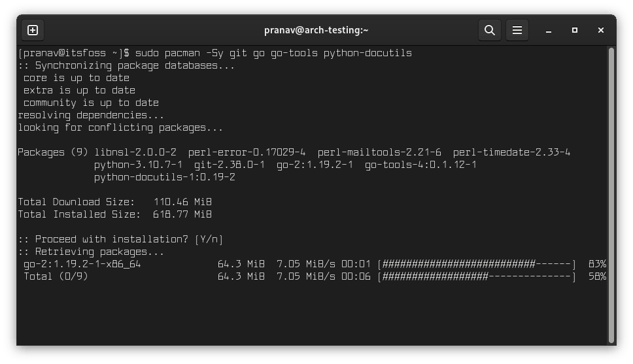Image resolution: width=633 pixels, height=364 pixels.
Task: Click the perl-error-0.17029-4 package name
Action: [x=247, y=152]
